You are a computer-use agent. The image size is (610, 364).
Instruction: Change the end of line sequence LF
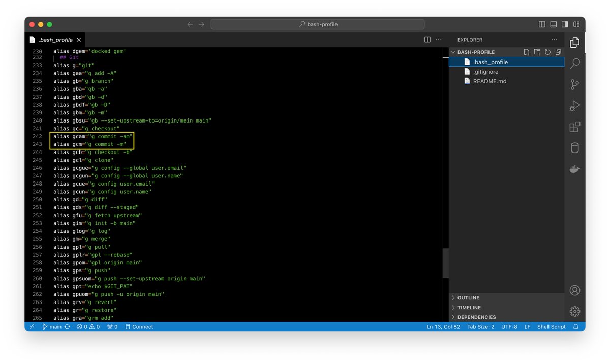point(528,327)
